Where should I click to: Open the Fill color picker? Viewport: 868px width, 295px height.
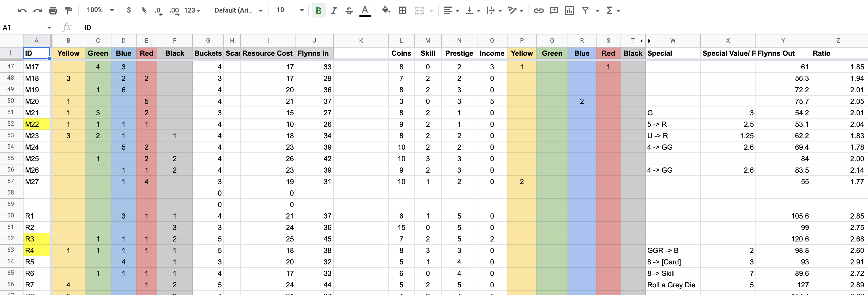click(386, 10)
